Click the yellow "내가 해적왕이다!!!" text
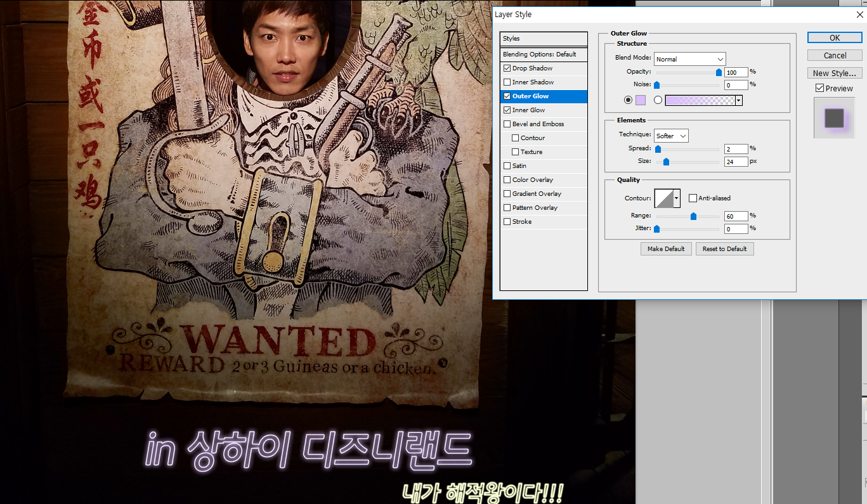The height and width of the screenshot is (504, 867). (483, 493)
